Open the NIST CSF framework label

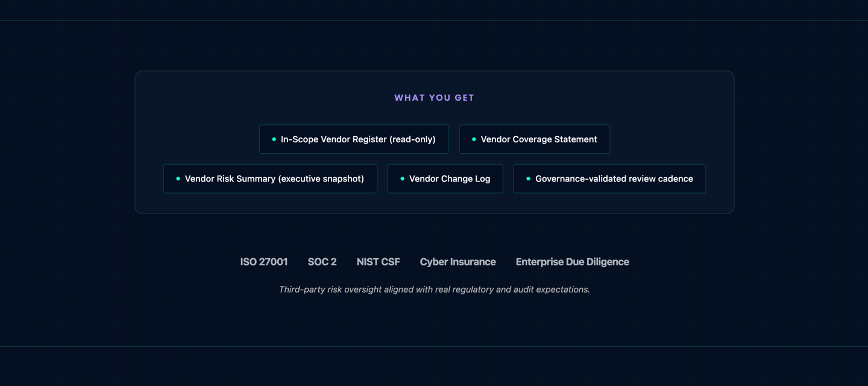tap(378, 262)
